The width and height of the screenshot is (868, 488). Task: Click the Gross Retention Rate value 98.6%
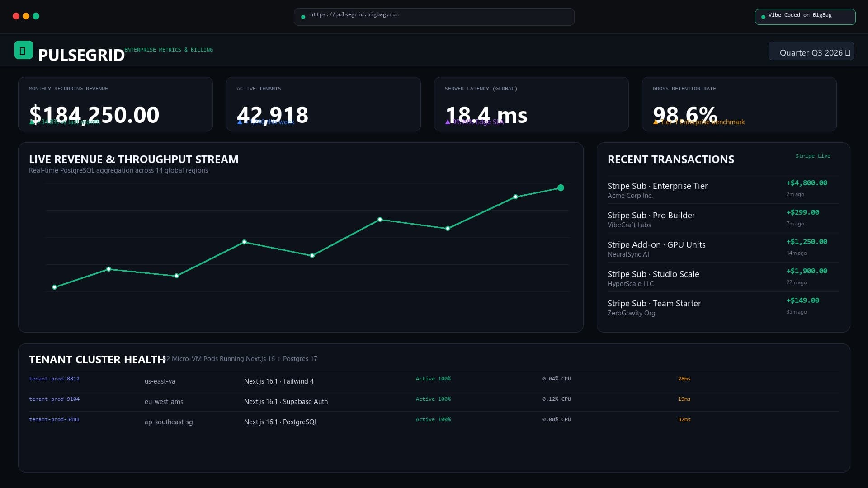pos(685,115)
